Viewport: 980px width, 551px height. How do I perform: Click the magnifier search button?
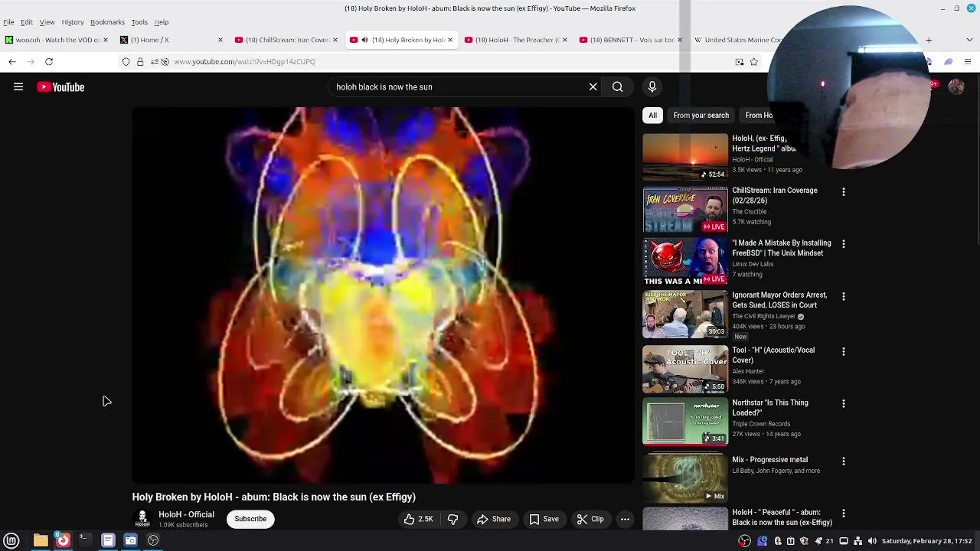coord(617,87)
